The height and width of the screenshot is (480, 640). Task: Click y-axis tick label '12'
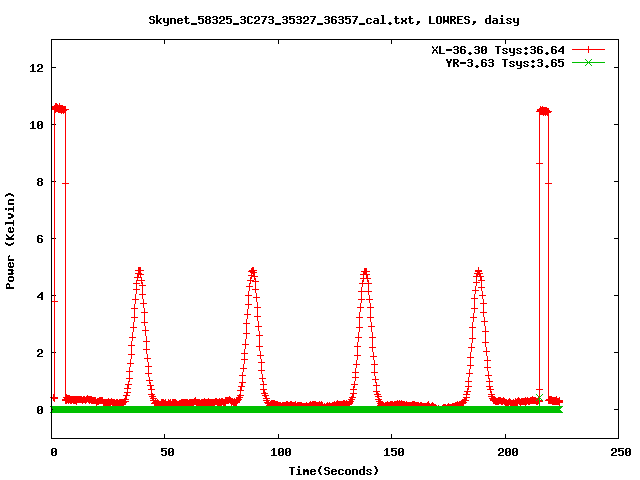(36, 68)
